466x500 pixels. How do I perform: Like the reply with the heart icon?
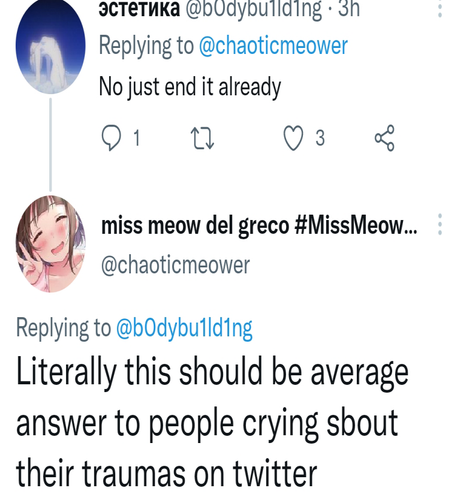click(293, 138)
